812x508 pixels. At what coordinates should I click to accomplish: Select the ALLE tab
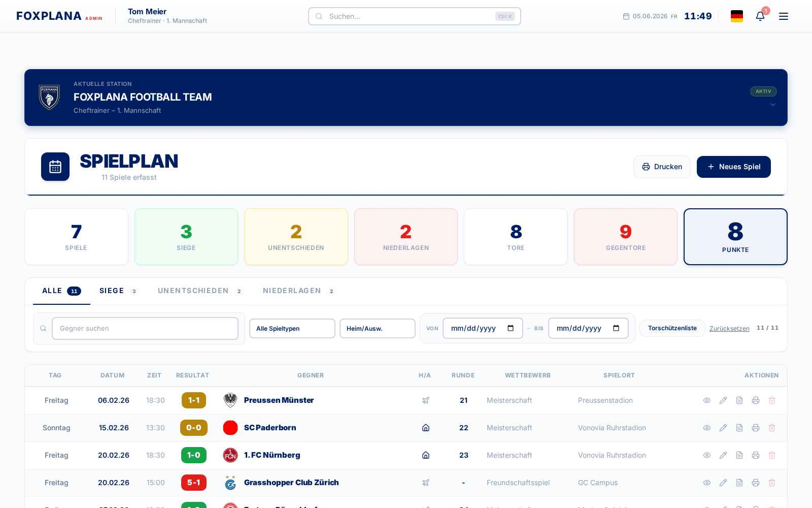pos(61,291)
